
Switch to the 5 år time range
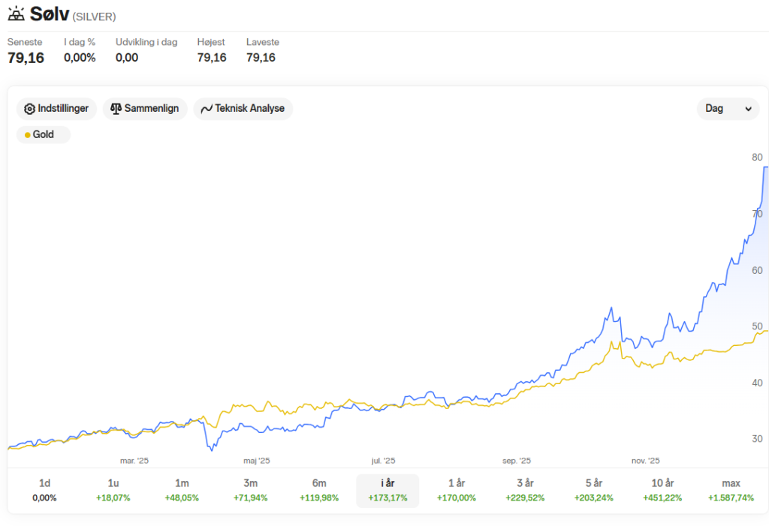tap(594, 491)
